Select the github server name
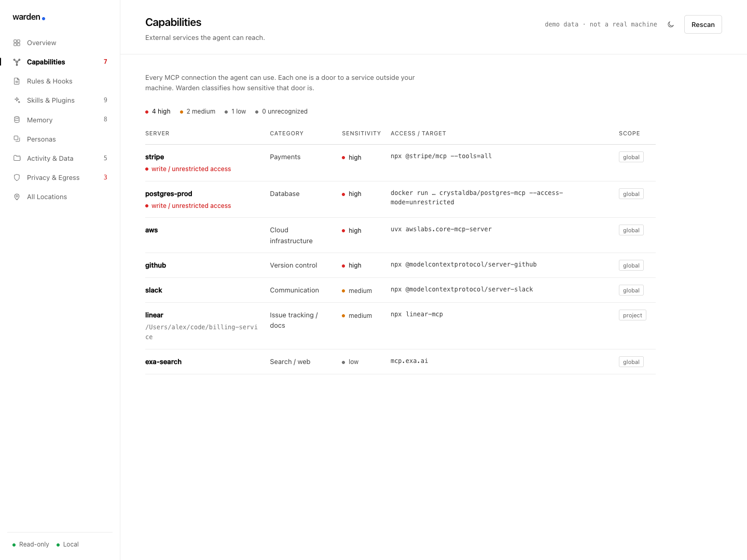This screenshot has width=747, height=560. pos(156,265)
